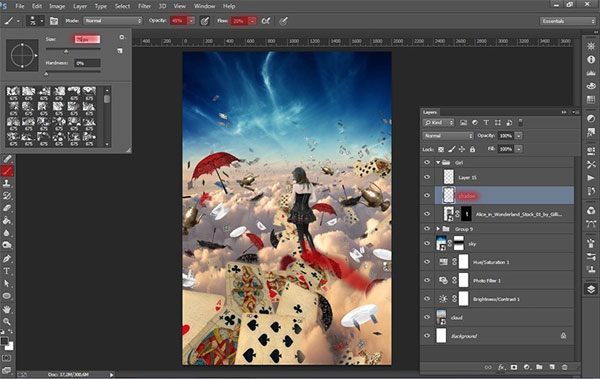Open the Essentials workspace dropdown

point(567,21)
